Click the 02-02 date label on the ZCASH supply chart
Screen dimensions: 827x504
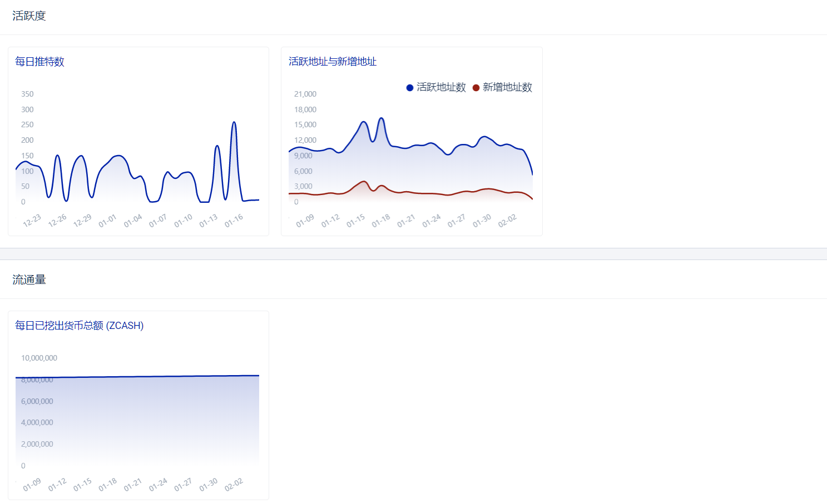point(234,485)
